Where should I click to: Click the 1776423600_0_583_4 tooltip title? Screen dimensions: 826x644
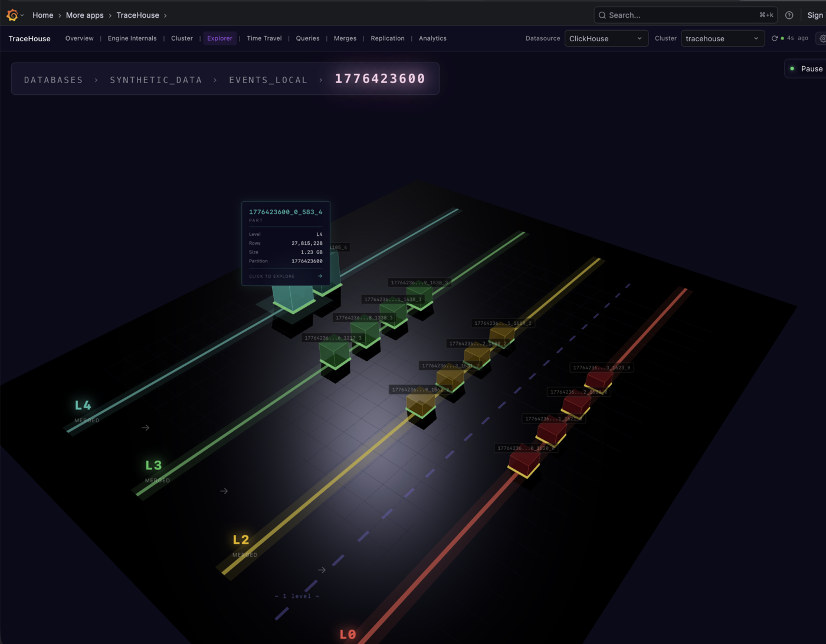pyautogui.click(x=286, y=212)
